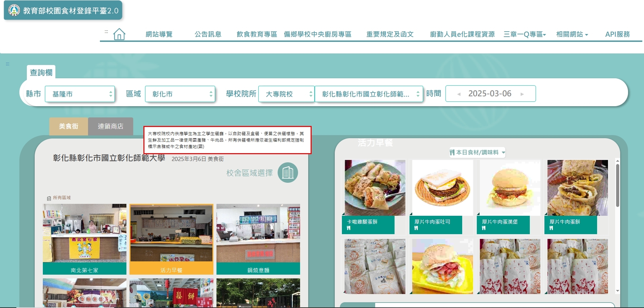Click utensils icon under 厚片牛肉蛋吐司

(416, 228)
